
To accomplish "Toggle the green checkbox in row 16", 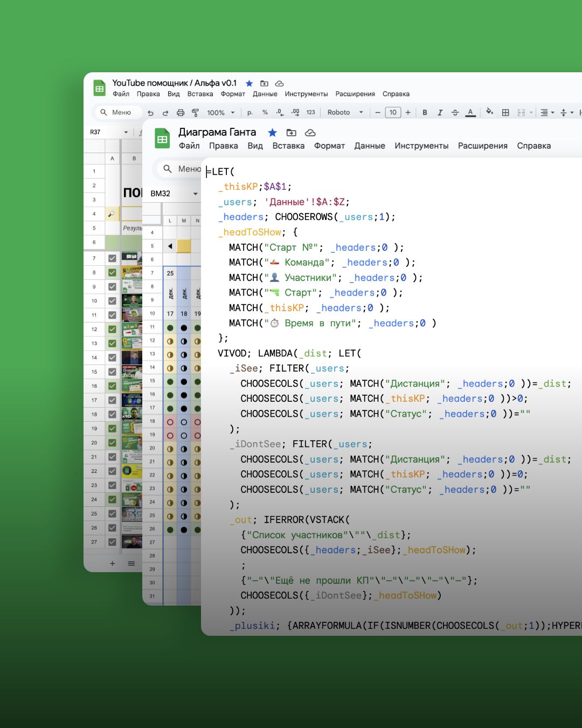I will tap(112, 386).
